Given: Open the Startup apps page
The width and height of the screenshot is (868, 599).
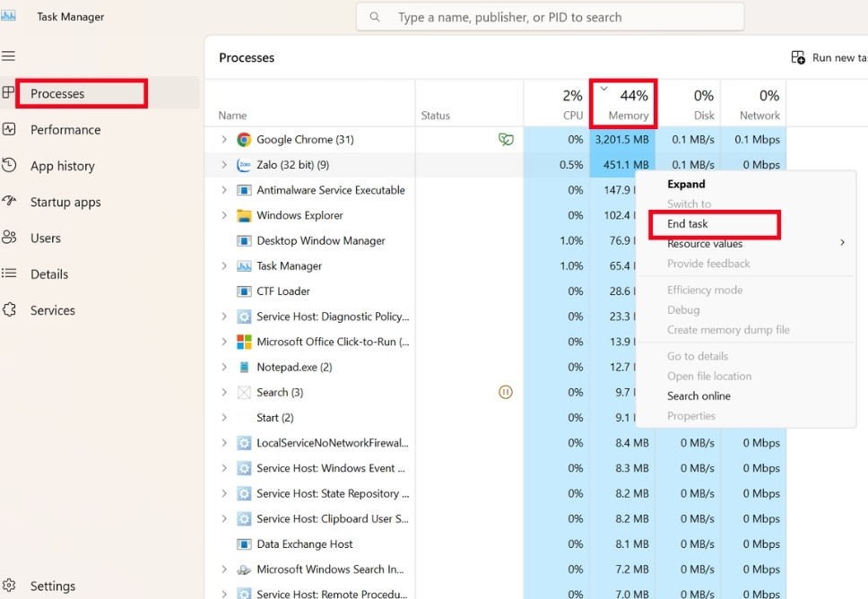Looking at the screenshot, I should (x=65, y=202).
